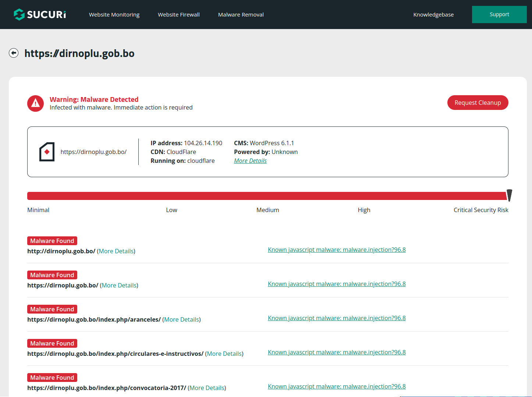532x397 pixels.
Task: Click the Support button
Action: [x=499, y=14]
